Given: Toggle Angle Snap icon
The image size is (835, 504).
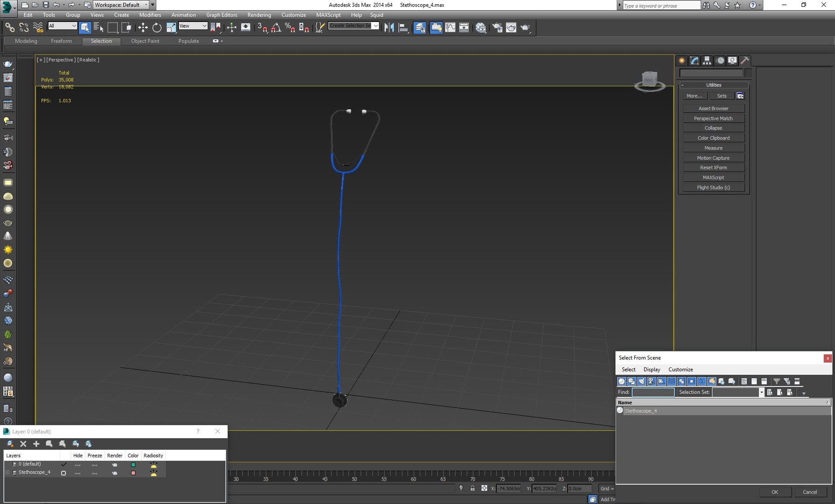Looking at the screenshot, I should [x=276, y=28].
